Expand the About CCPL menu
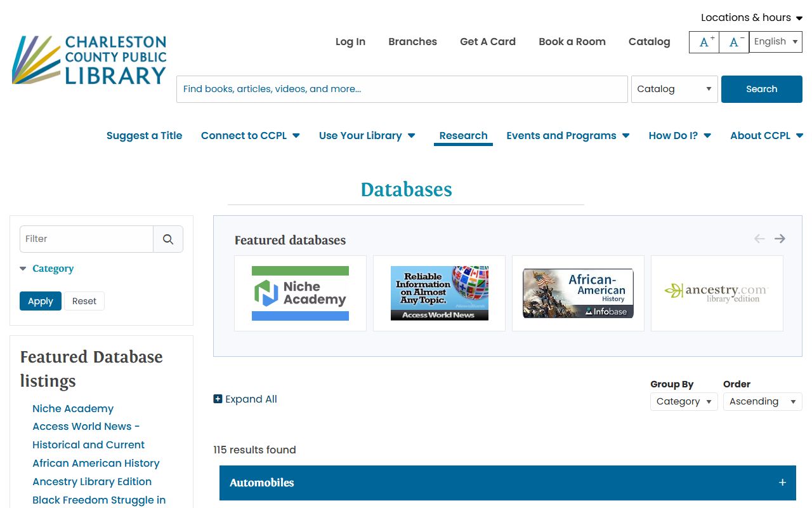812x508 pixels. [x=766, y=136]
